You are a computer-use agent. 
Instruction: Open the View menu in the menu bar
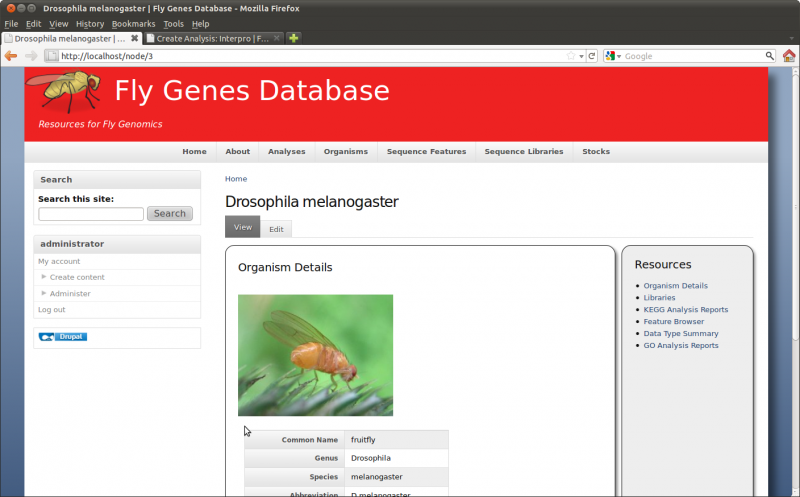click(58, 23)
